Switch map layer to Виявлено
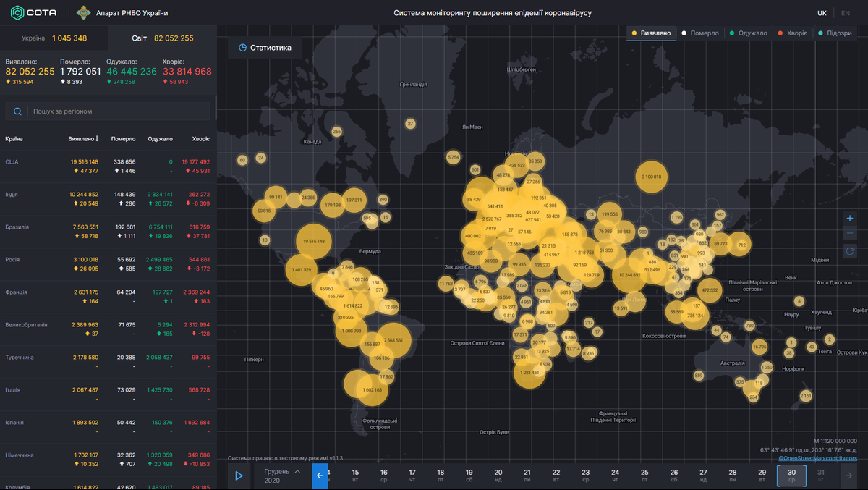868x490 pixels. pos(652,33)
